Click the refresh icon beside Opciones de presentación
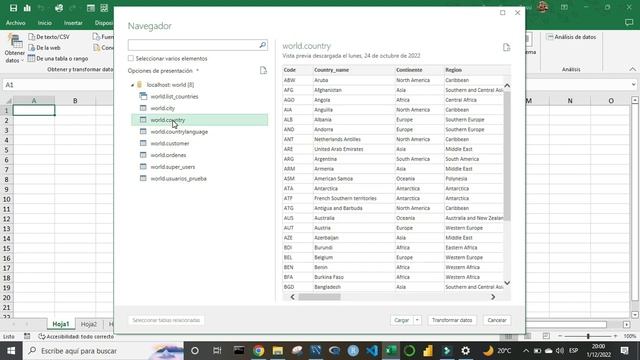This screenshot has width=640, height=360. click(263, 71)
